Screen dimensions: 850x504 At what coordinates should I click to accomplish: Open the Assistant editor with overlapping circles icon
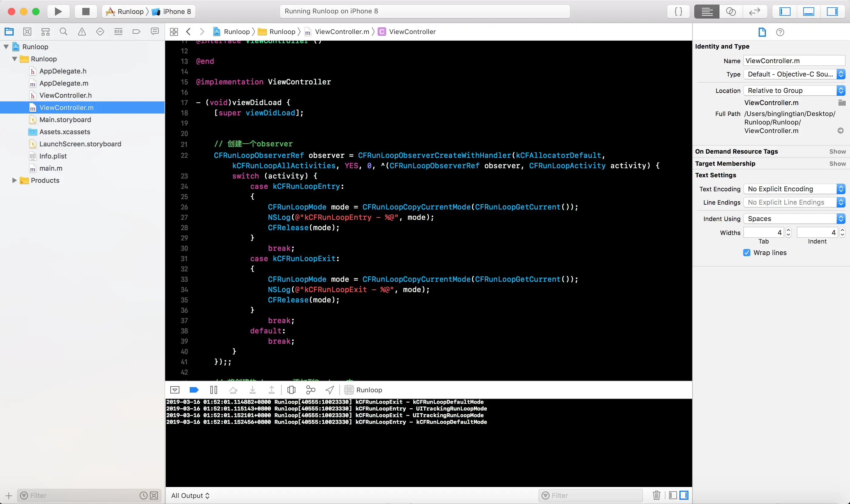point(730,12)
